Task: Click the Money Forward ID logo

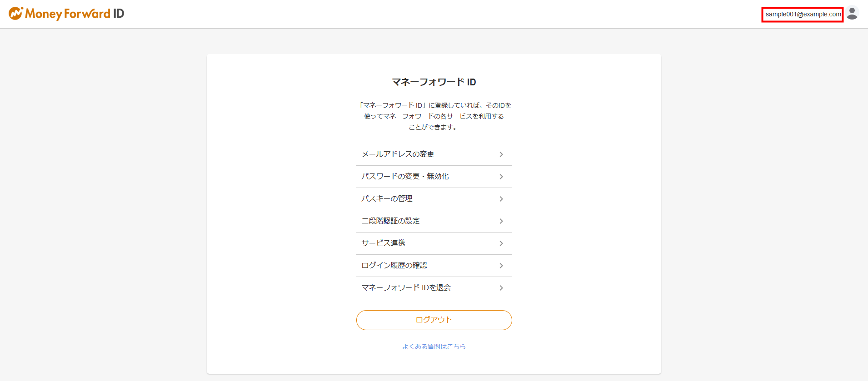Action: pos(66,14)
